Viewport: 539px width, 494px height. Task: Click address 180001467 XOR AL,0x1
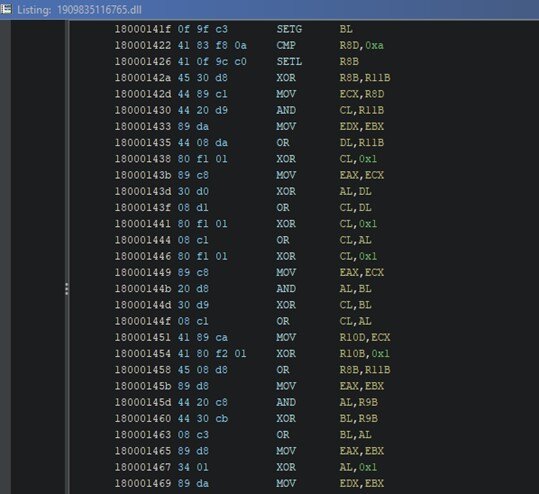coord(143,467)
